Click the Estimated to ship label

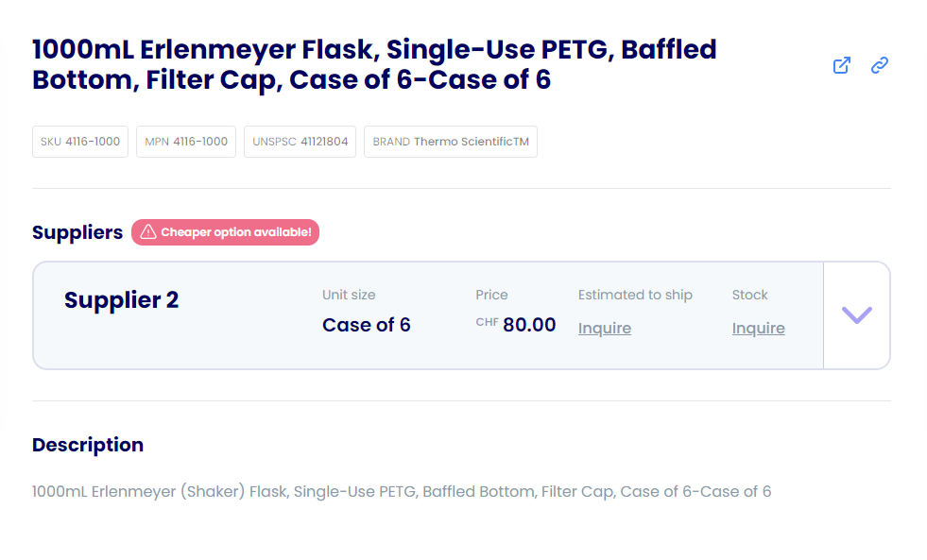coord(635,295)
